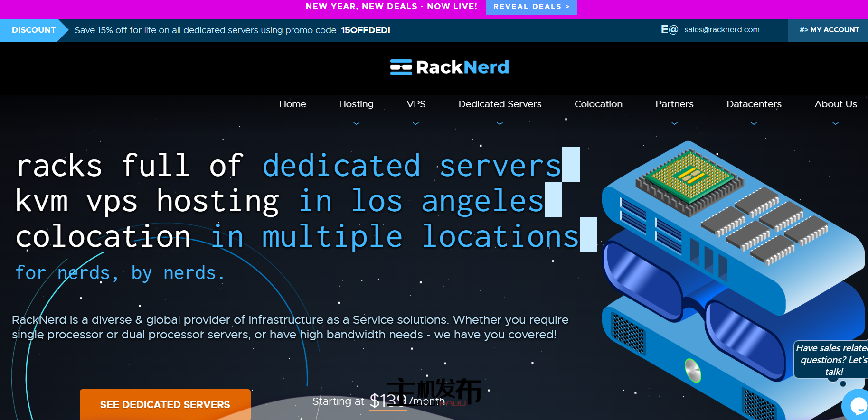Viewport: 868px width, 420px height.
Task: Open the Partners menu
Action: (674, 104)
